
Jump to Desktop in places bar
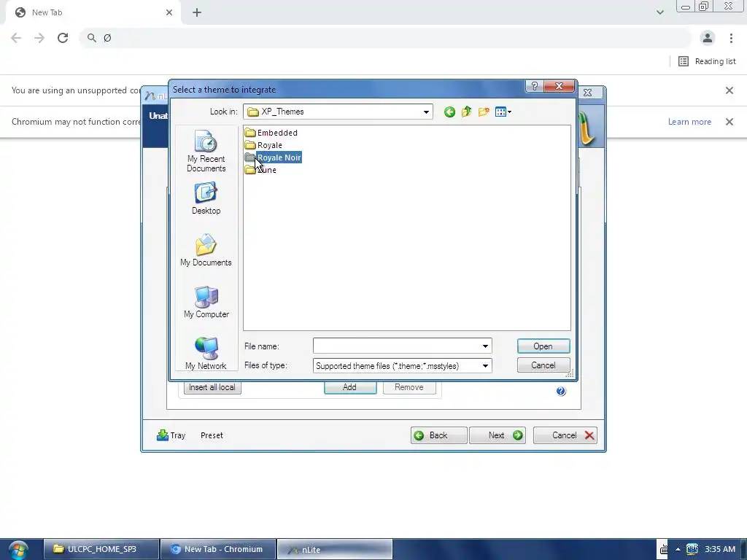[x=206, y=198]
